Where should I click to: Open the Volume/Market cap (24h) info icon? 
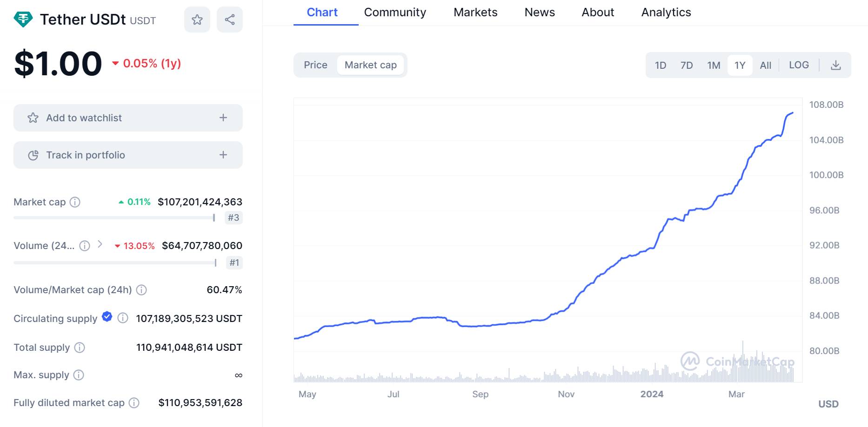pos(142,290)
